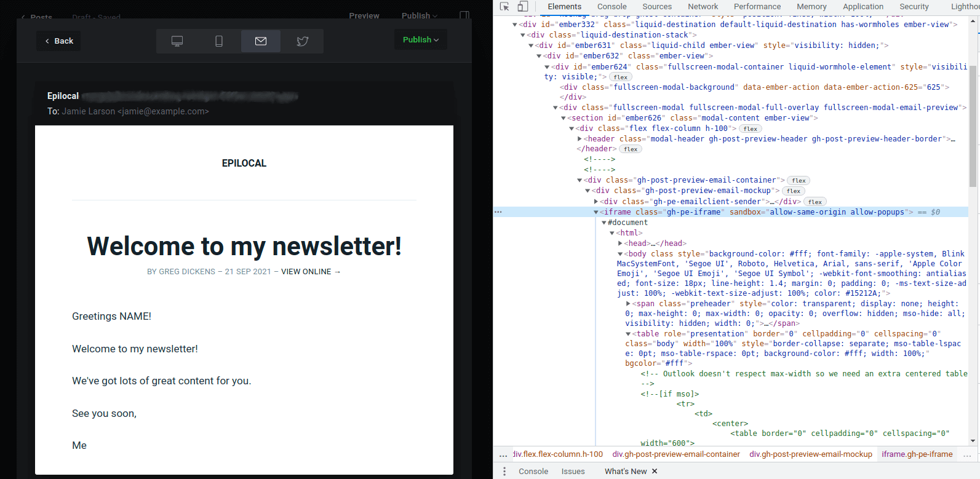The image size is (980, 479).
Task: Select the Twitter preview bird icon
Action: [x=303, y=41]
